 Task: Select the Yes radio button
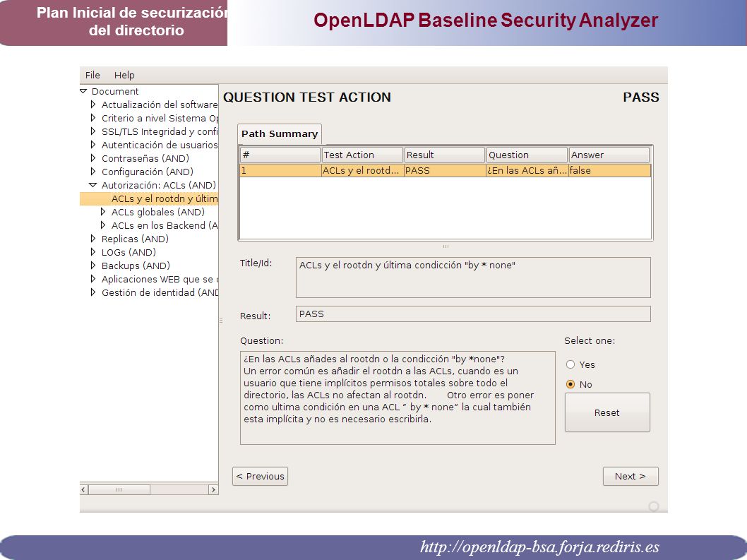(x=570, y=364)
